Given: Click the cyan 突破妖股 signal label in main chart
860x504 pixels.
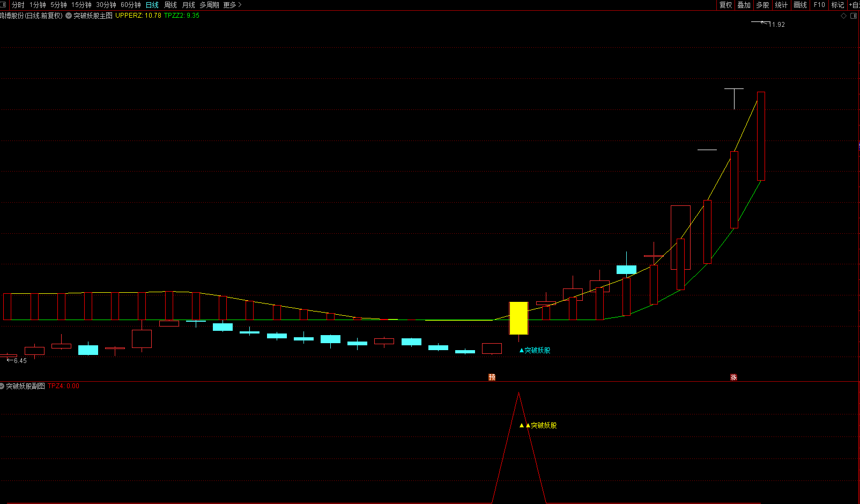Looking at the screenshot, I should 537,350.
